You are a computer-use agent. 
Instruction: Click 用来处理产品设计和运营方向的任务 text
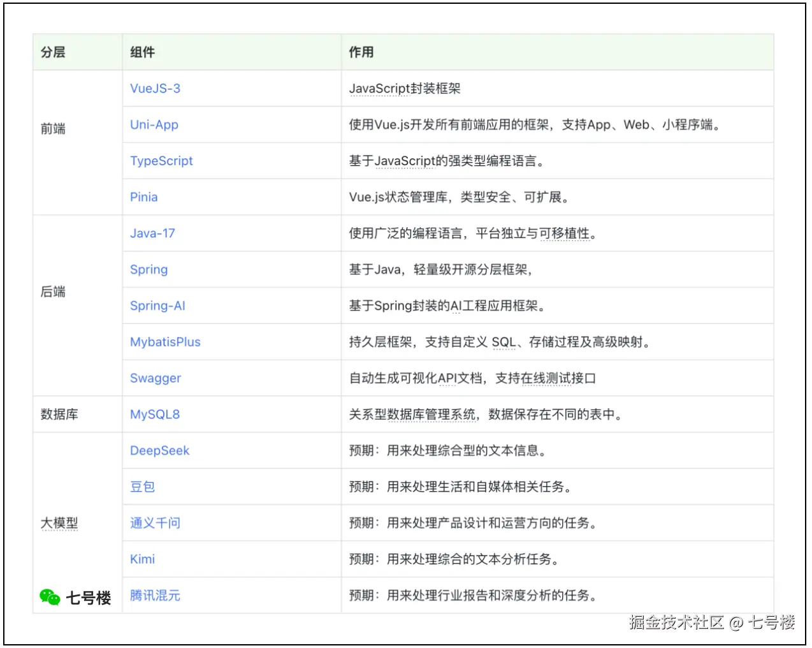coord(492,523)
